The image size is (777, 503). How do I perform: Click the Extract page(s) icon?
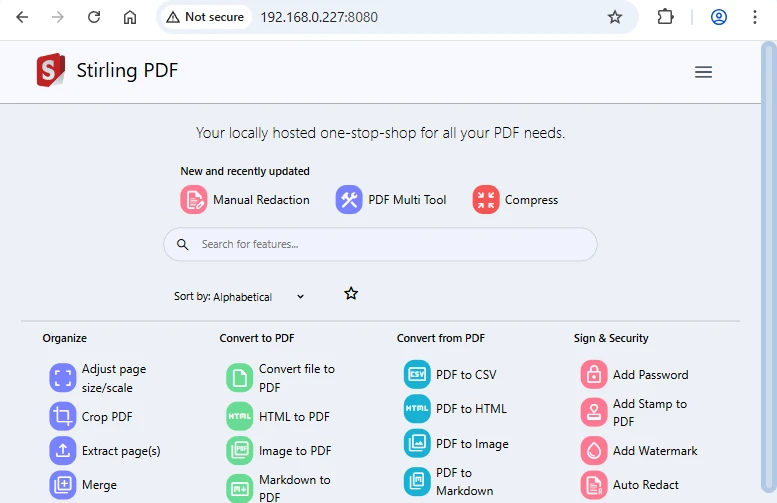pyautogui.click(x=63, y=451)
